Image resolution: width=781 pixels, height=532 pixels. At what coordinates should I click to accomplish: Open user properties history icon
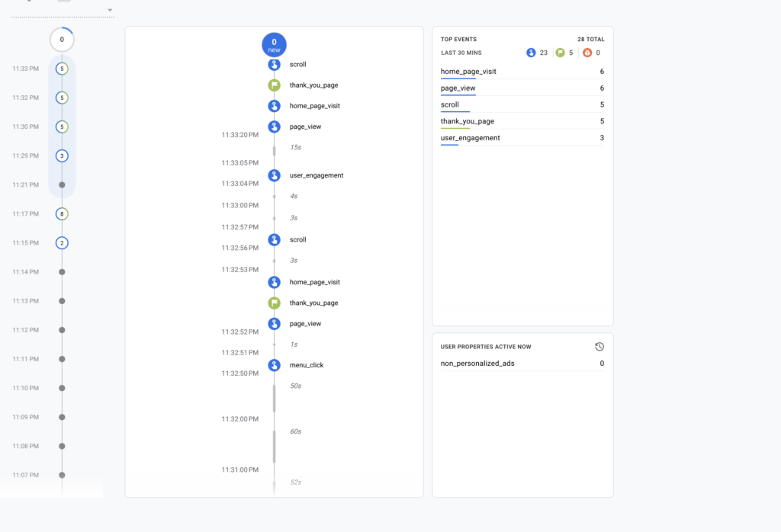599,347
